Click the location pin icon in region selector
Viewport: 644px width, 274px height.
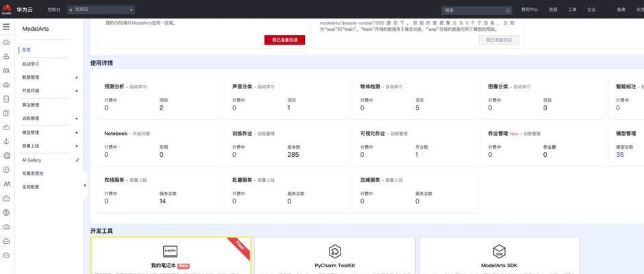tap(71, 9)
